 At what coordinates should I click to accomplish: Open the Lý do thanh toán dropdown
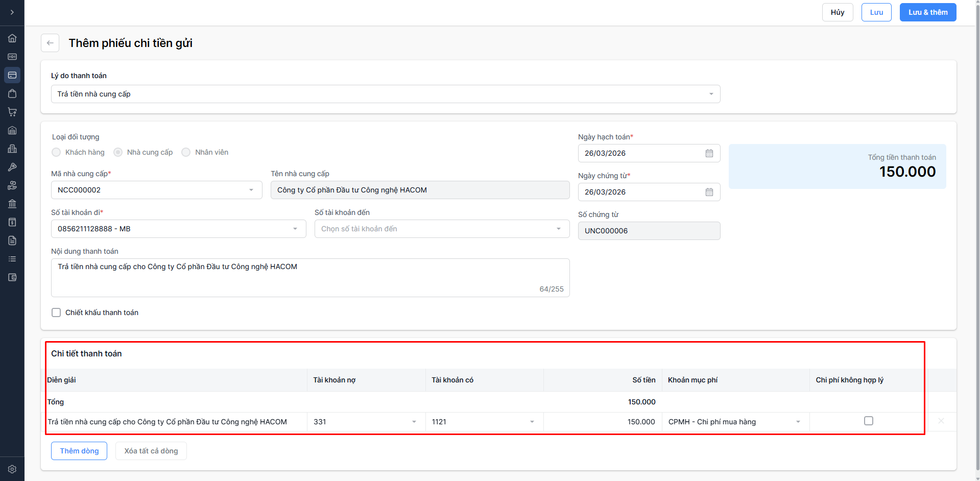(386, 94)
